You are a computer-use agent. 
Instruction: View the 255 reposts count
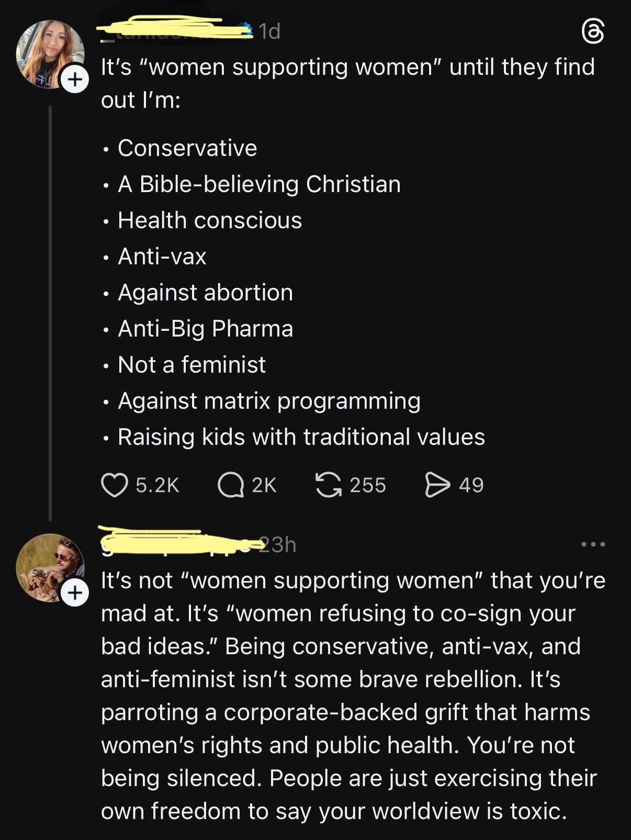[x=368, y=485]
